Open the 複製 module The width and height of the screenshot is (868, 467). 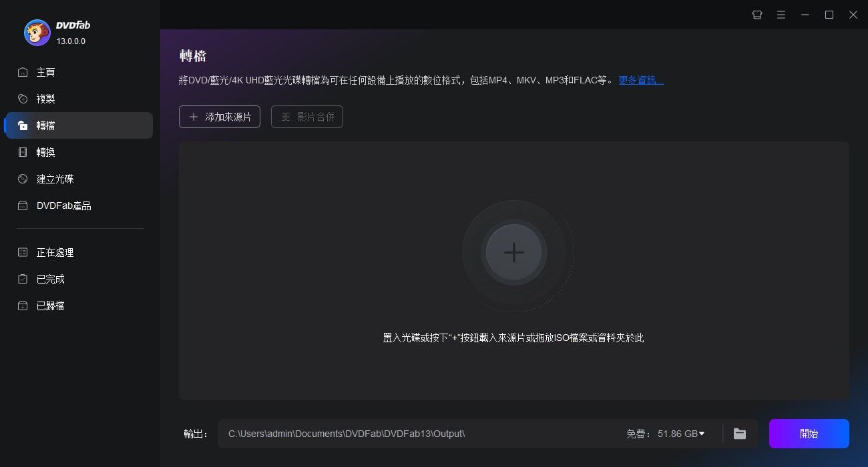(x=79, y=99)
